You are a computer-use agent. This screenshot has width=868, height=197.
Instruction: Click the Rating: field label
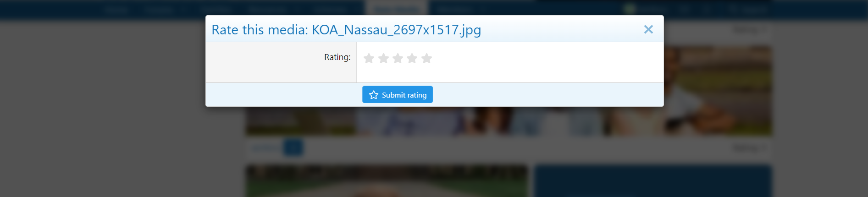(337, 57)
